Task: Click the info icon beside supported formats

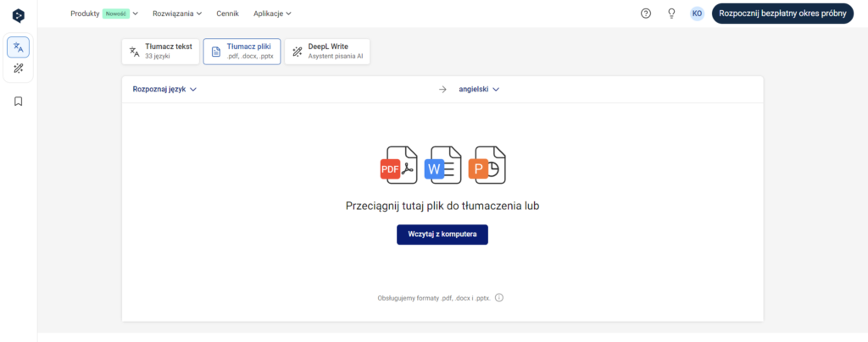Action: (499, 298)
